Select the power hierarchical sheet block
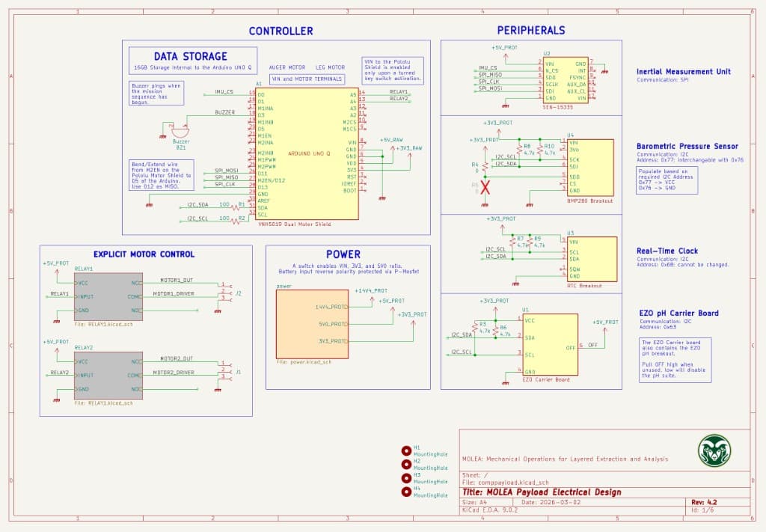Viewport: 766px width, 532px height. (313, 323)
